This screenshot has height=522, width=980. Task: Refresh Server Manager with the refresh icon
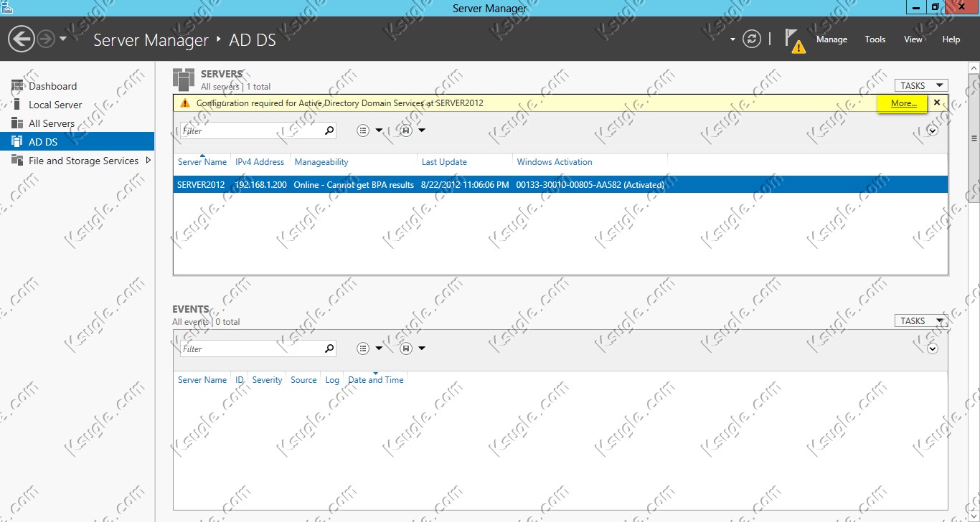[x=751, y=39]
